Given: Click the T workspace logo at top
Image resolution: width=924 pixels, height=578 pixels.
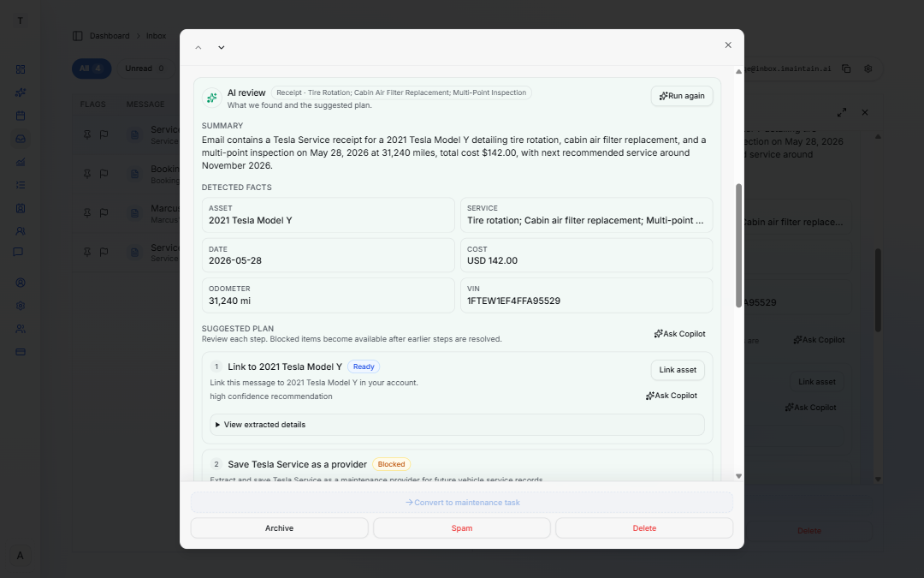Looking at the screenshot, I should click(x=20, y=21).
